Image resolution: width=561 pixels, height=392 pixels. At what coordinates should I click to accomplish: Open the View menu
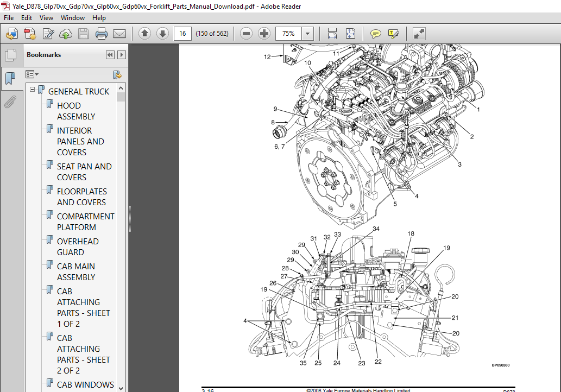point(46,18)
